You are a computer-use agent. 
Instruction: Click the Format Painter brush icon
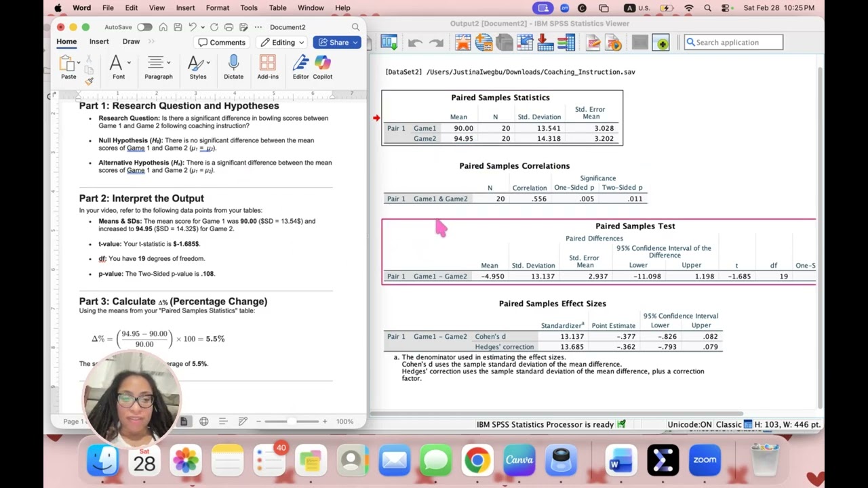[89, 81]
